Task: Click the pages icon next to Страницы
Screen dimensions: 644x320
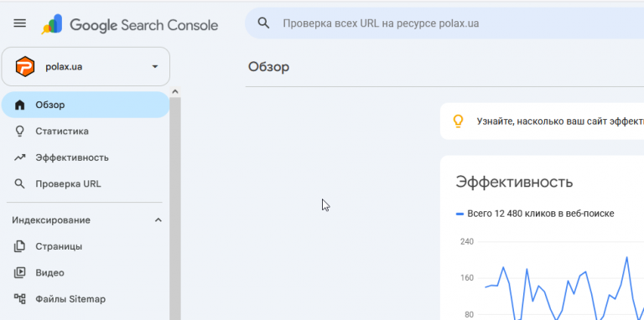Action: 20,246
